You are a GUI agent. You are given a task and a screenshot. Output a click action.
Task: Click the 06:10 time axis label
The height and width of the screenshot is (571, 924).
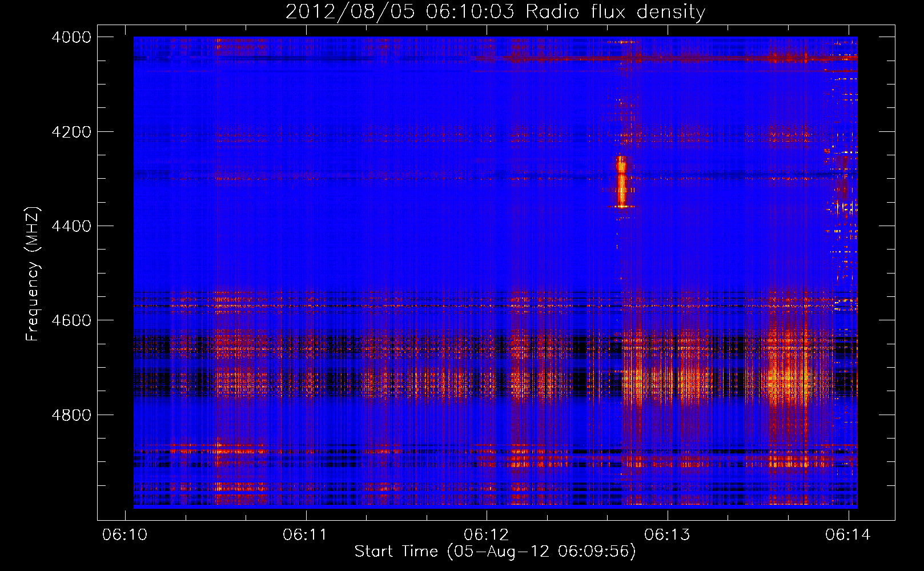point(124,534)
